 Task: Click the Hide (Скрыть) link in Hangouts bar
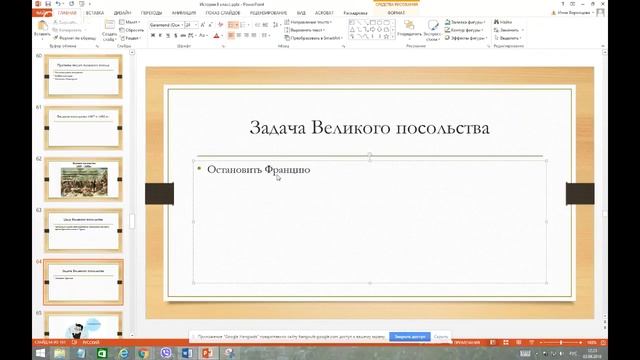click(x=441, y=337)
